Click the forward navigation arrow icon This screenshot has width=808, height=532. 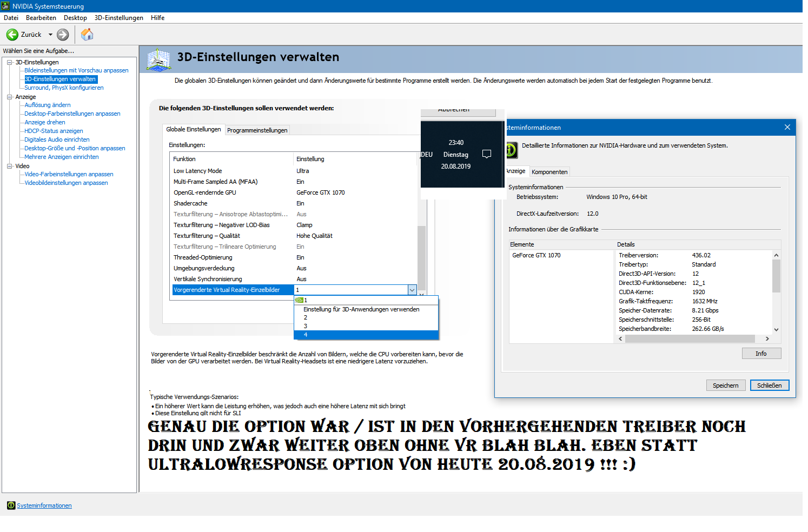pyautogui.click(x=63, y=35)
